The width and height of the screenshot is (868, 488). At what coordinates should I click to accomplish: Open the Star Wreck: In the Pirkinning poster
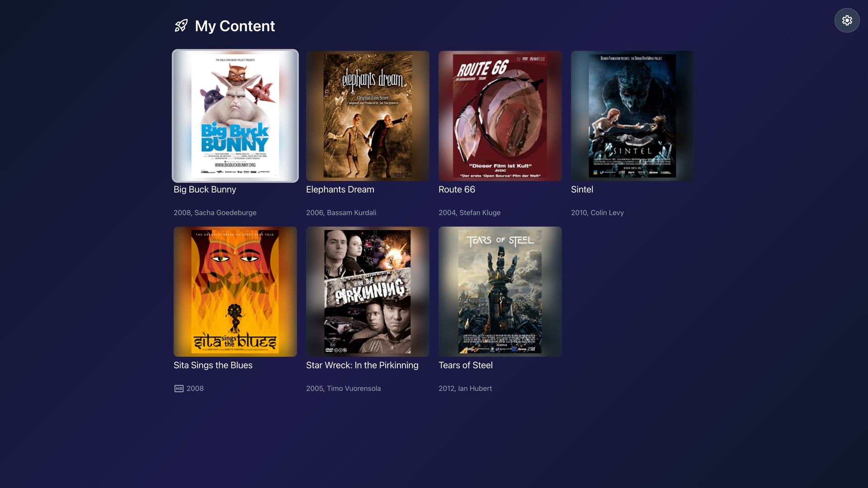(x=368, y=291)
